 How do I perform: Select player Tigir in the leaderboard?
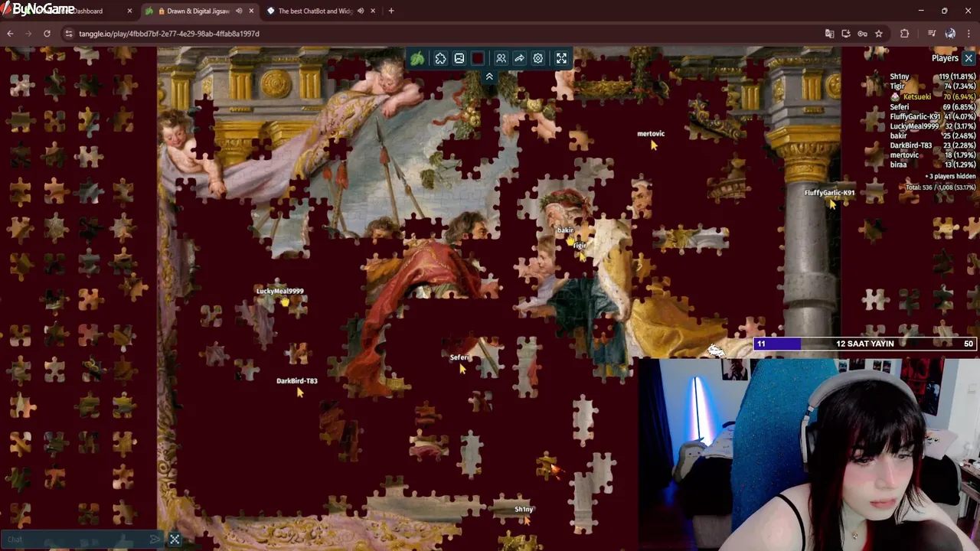[933, 86]
